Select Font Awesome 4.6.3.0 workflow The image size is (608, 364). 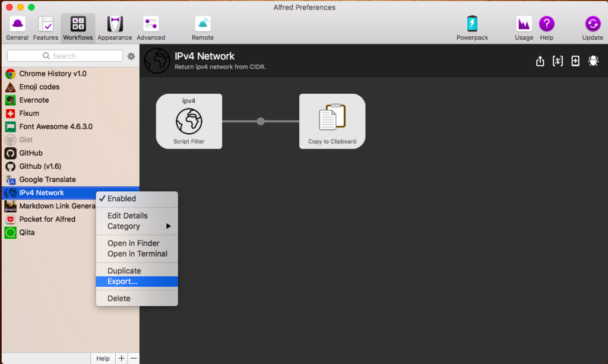point(71,126)
